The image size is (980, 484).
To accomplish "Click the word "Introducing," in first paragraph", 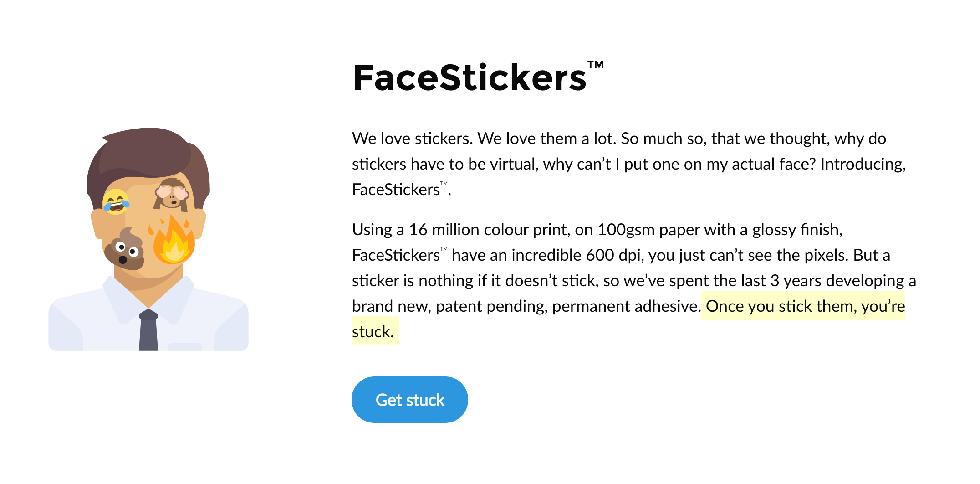I will pyautogui.click(x=863, y=164).
